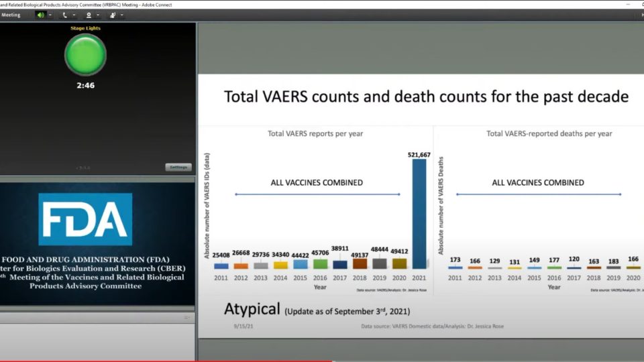Click the slide title about VAERS counts
This screenshot has width=644, height=362.
(426, 97)
